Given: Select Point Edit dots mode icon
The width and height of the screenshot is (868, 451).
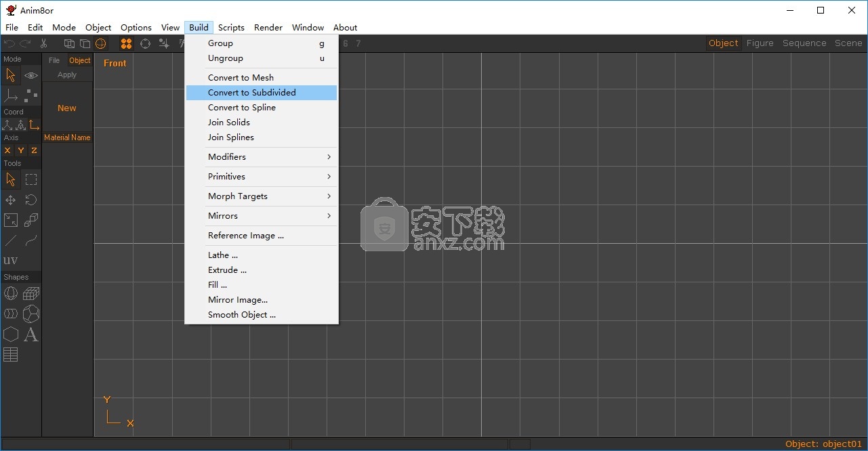Looking at the screenshot, I should coord(31,95).
